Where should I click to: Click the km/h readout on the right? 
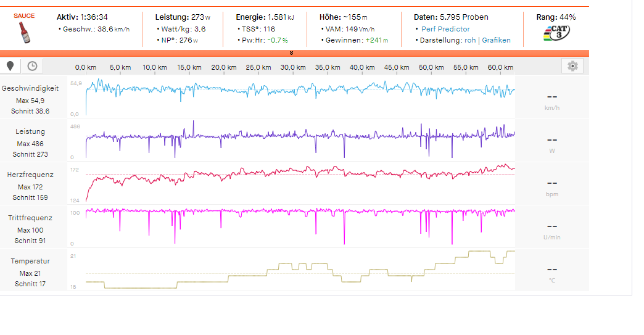(x=552, y=101)
